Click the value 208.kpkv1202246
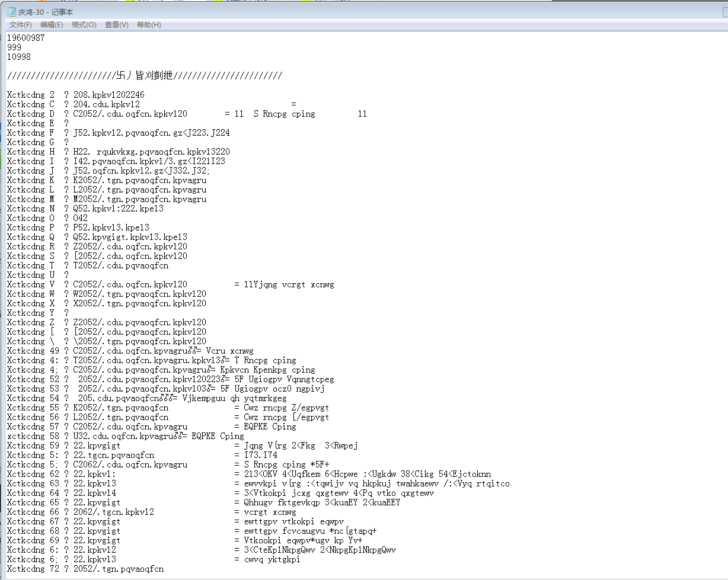This screenshot has width=728, height=580. pyautogui.click(x=109, y=95)
